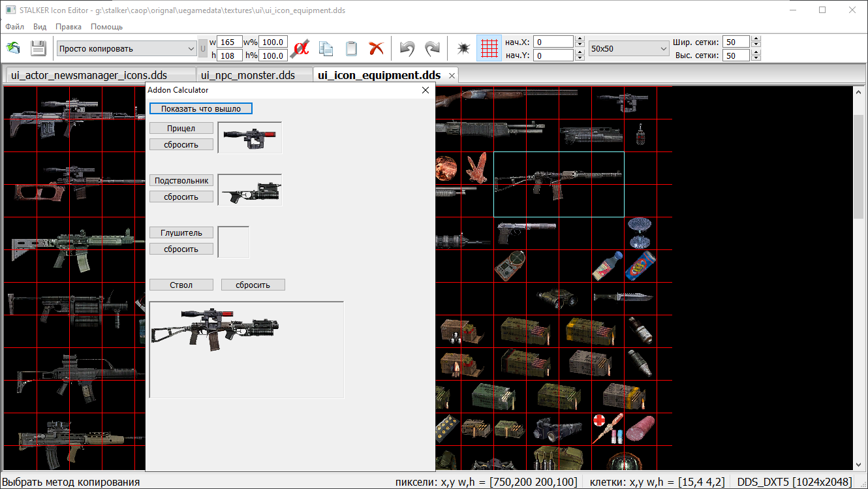Switch to the ui_npc_monster.dds tab
Viewport: 868px width, 489px height.
tap(247, 75)
